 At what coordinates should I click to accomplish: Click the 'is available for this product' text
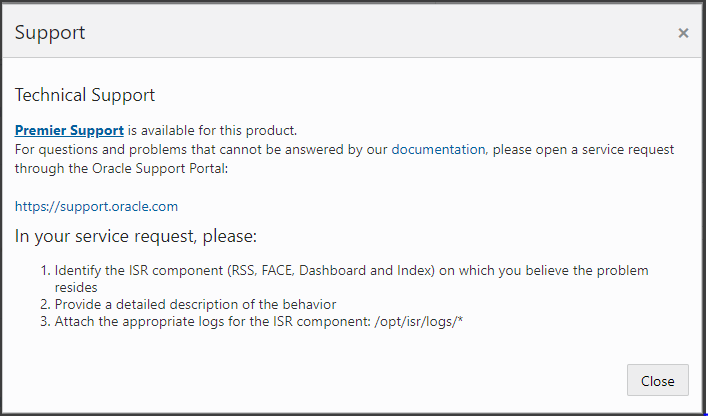pos(213,130)
